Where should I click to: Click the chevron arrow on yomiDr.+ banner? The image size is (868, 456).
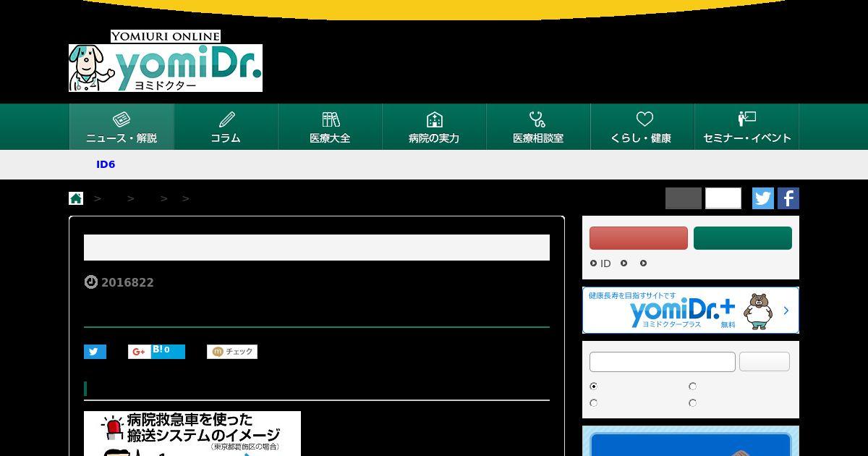pos(786,311)
